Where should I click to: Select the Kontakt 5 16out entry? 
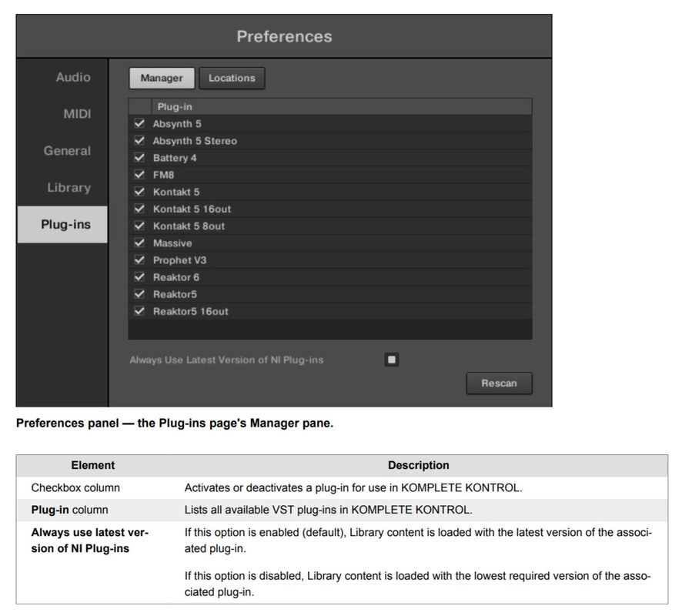point(192,209)
